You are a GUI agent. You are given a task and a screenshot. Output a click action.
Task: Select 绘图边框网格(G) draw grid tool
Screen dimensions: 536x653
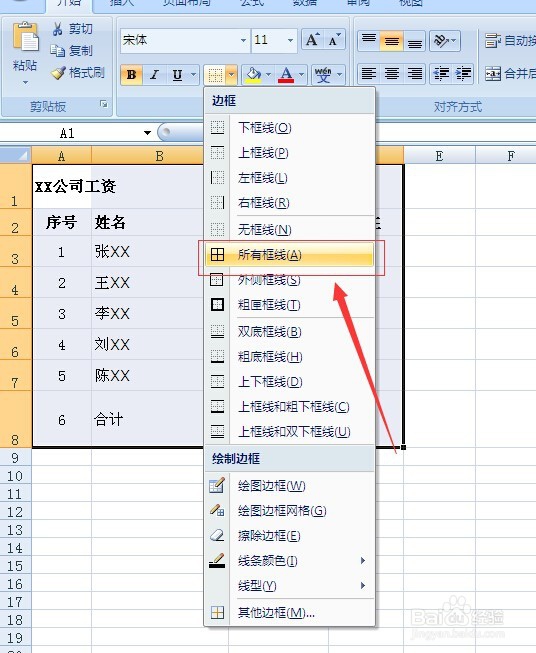click(x=290, y=511)
